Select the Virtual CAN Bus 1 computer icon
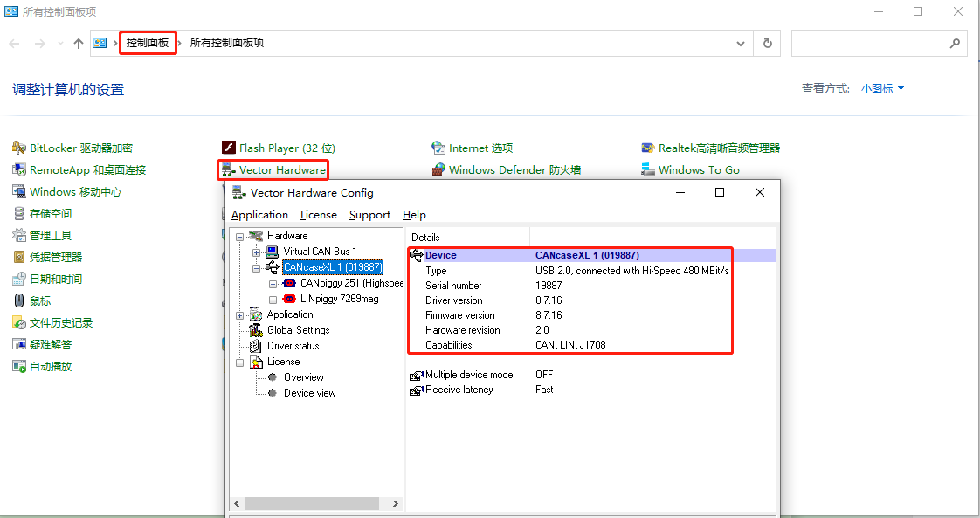 (272, 252)
